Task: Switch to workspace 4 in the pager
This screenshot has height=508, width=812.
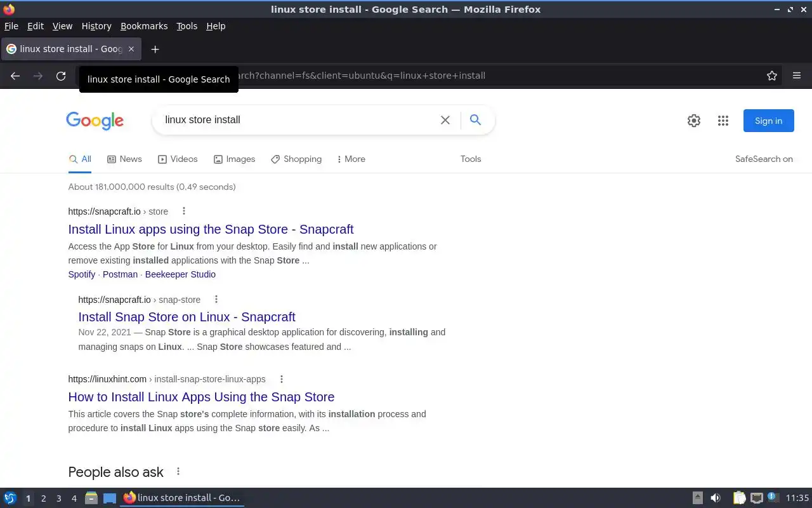Action: coord(74,498)
